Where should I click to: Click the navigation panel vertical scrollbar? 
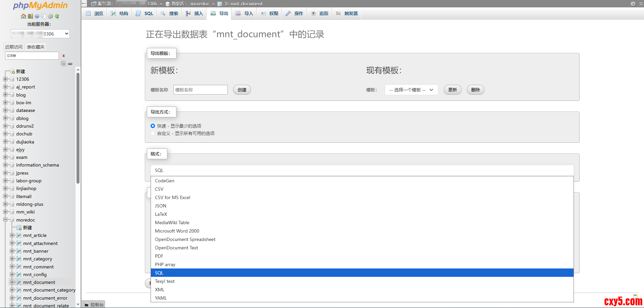78,127
